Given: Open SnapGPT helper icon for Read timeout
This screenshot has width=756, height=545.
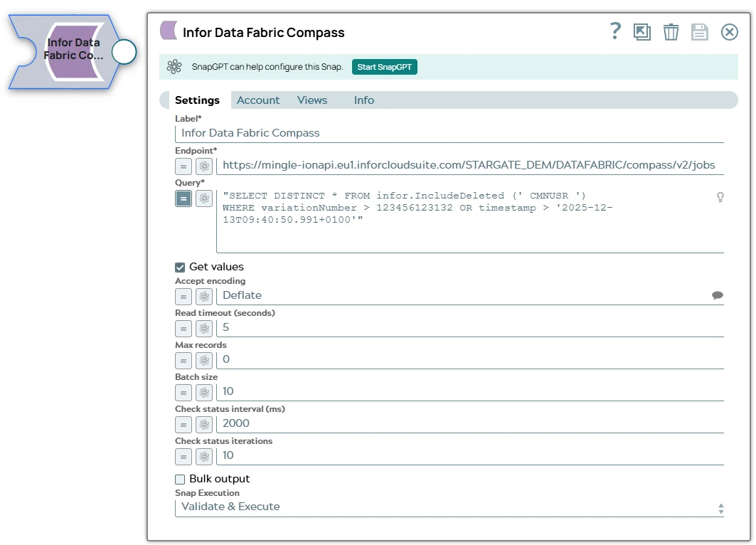Looking at the screenshot, I should pos(204,329).
